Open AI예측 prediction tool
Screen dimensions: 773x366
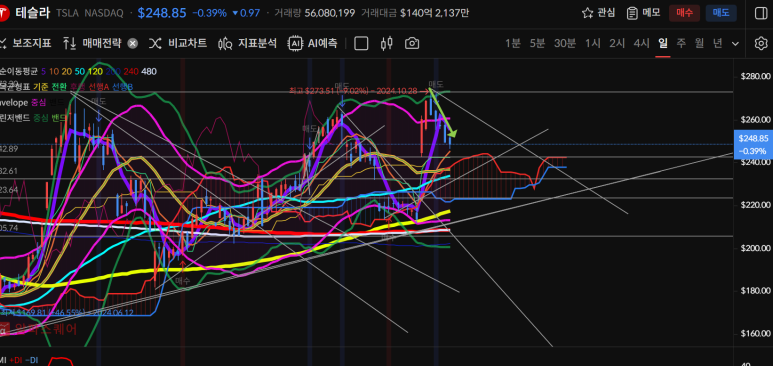click(313, 43)
